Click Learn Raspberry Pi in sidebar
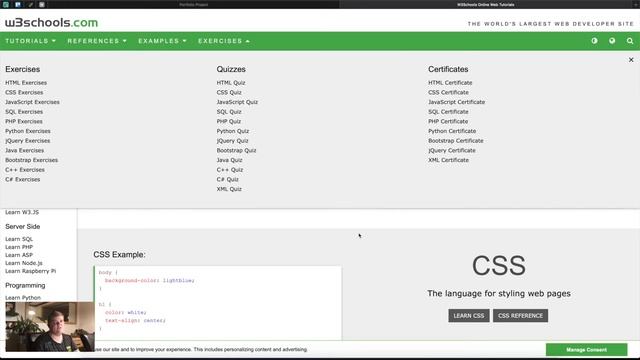 click(31, 271)
